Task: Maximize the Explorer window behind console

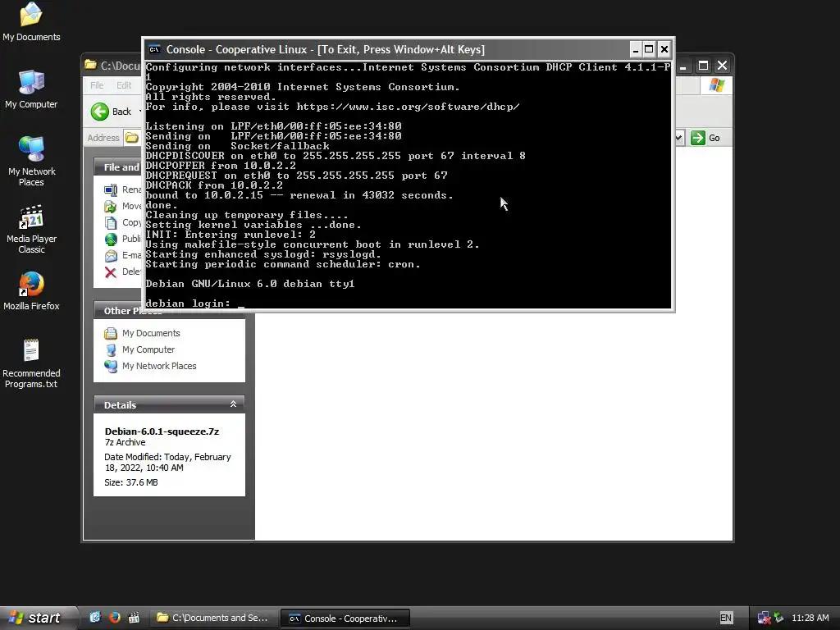Action: point(703,66)
